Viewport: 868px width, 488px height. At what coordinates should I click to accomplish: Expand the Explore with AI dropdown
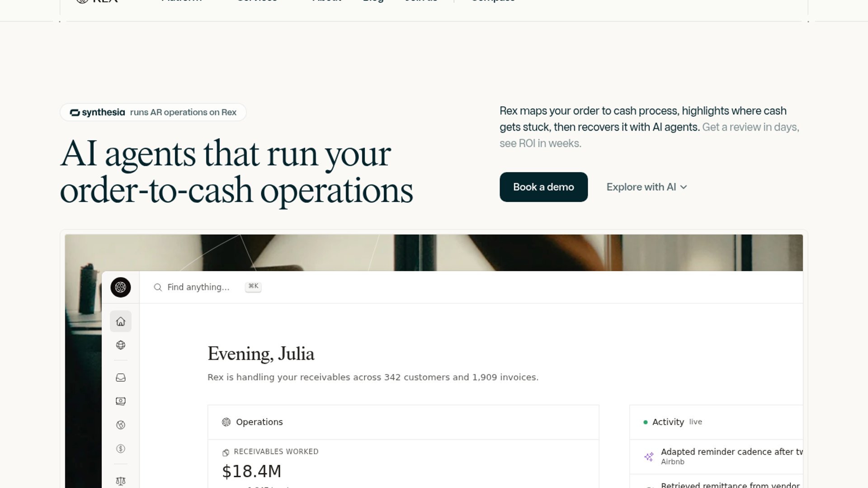click(647, 187)
